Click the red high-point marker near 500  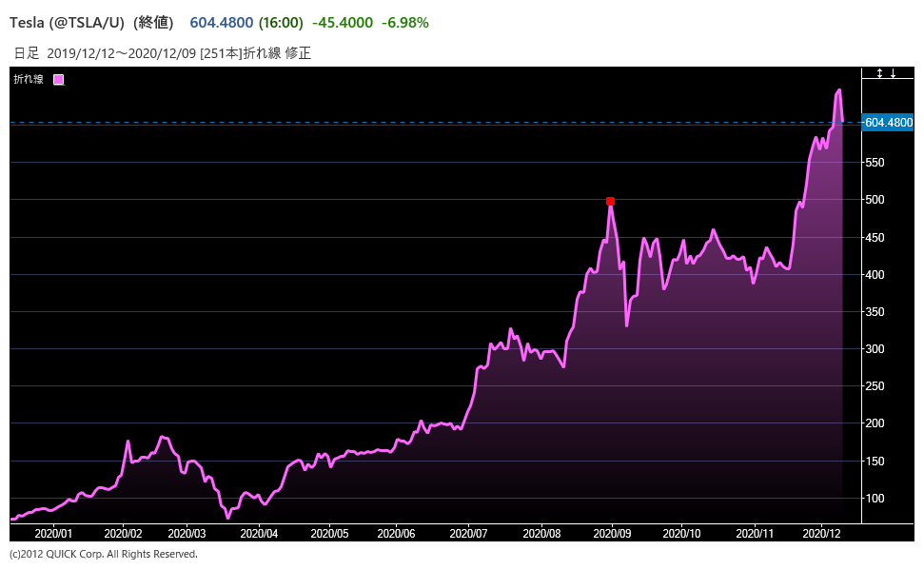point(611,202)
